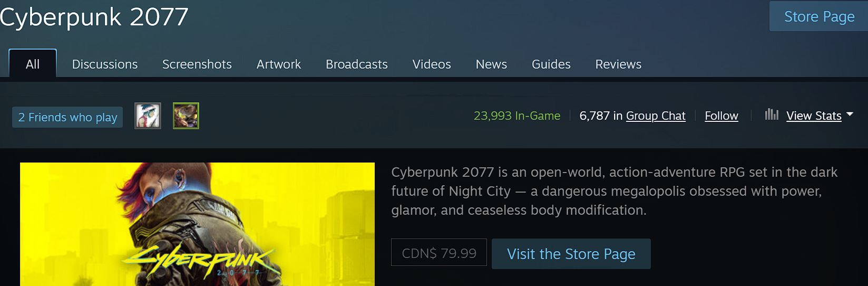
Task: Open the News tab
Action: point(491,64)
